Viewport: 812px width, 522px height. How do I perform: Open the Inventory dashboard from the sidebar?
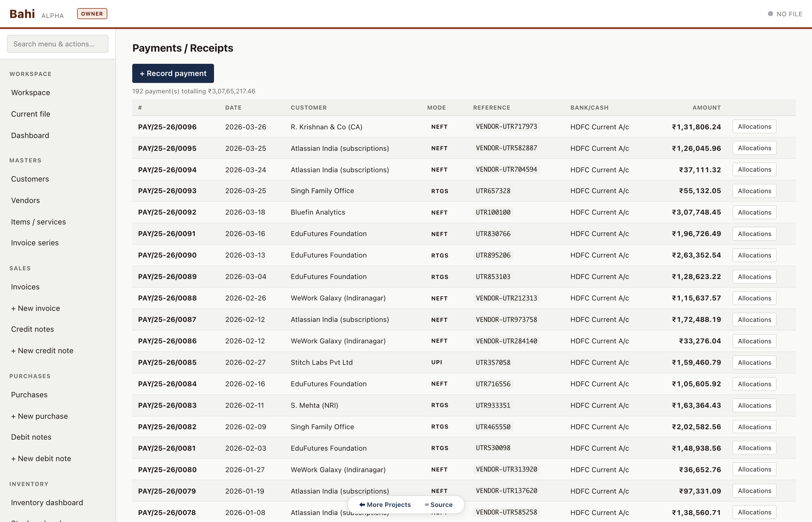click(47, 502)
